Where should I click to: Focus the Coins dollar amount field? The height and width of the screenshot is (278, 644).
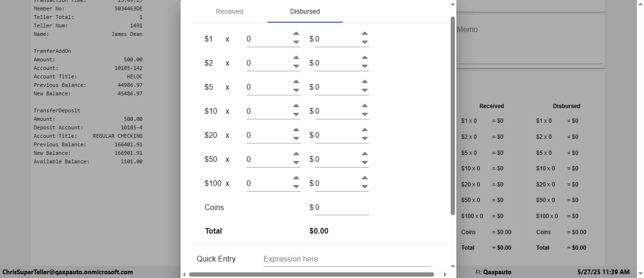pyautogui.click(x=341, y=208)
